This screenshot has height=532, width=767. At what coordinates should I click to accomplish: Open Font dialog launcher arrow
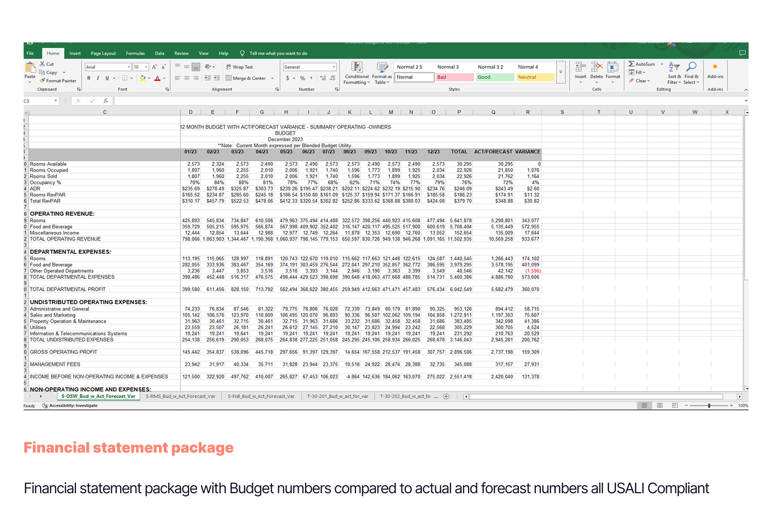[167, 89]
